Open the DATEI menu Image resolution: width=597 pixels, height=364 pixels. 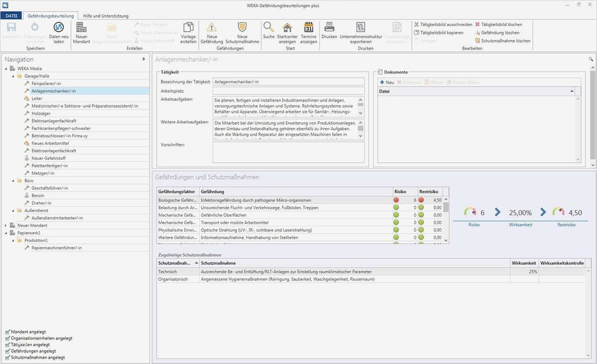[x=12, y=16]
